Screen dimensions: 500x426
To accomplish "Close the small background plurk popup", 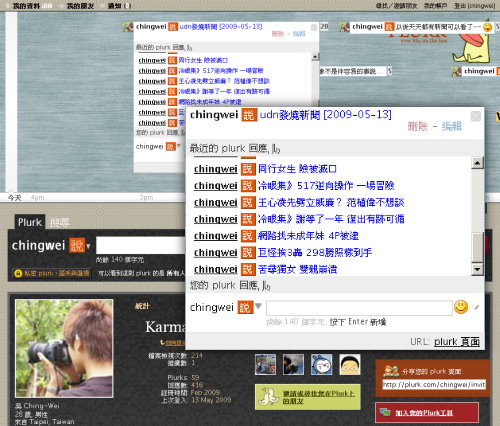I will pyautogui.click(x=314, y=27).
